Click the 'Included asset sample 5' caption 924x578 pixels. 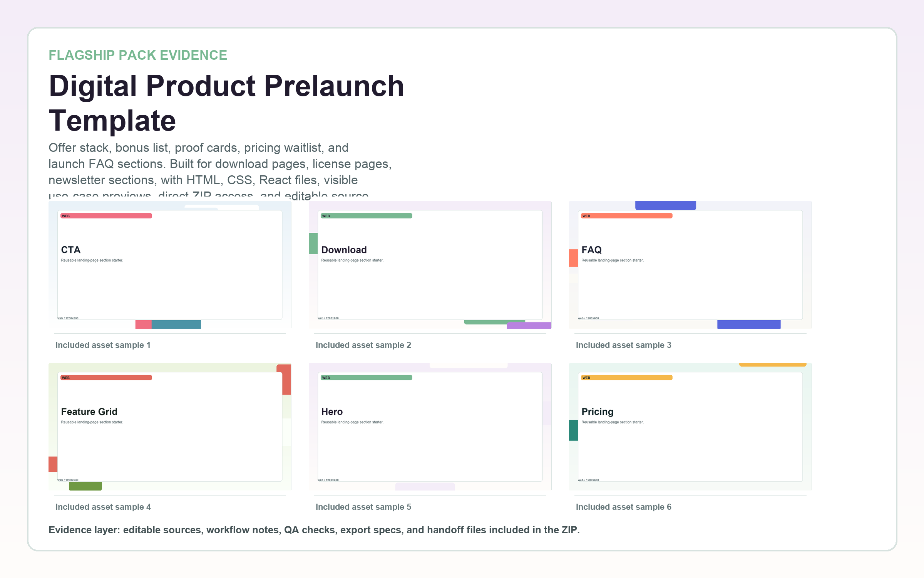tap(363, 507)
